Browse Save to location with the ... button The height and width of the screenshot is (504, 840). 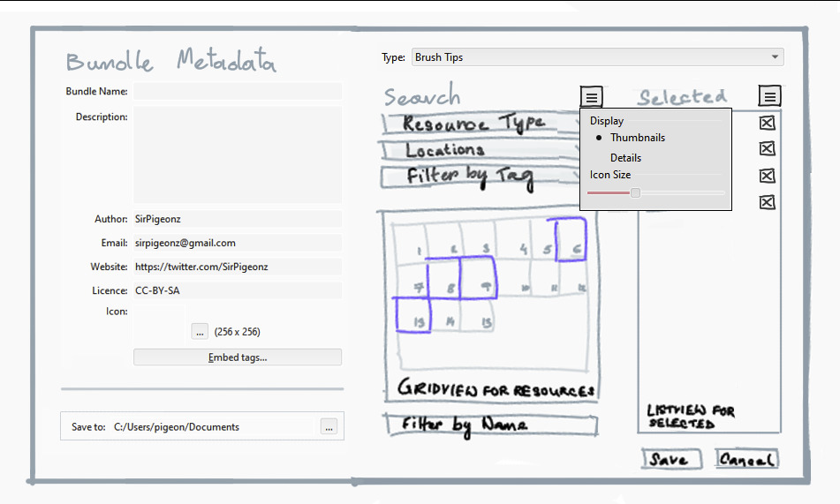329,427
